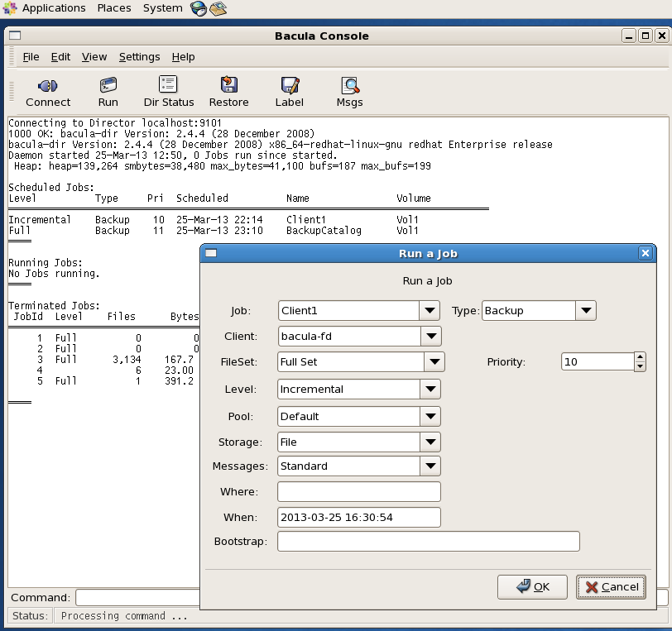Image resolution: width=672 pixels, height=631 pixels.
Task: Click the Where input field
Action: click(x=359, y=492)
